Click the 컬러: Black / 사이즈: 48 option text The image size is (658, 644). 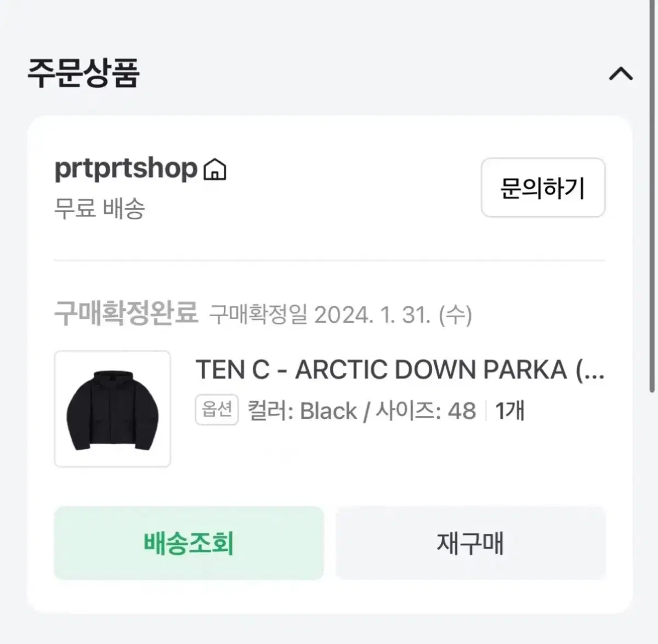(x=362, y=411)
